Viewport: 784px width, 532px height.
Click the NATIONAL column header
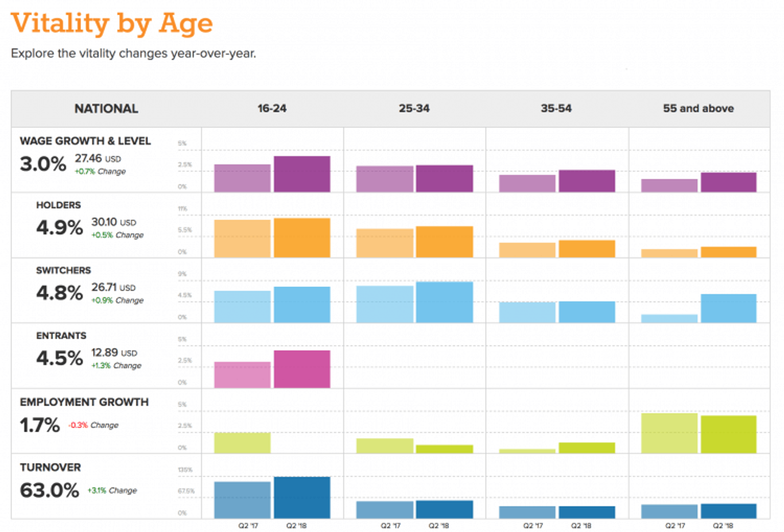[x=106, y=108]
